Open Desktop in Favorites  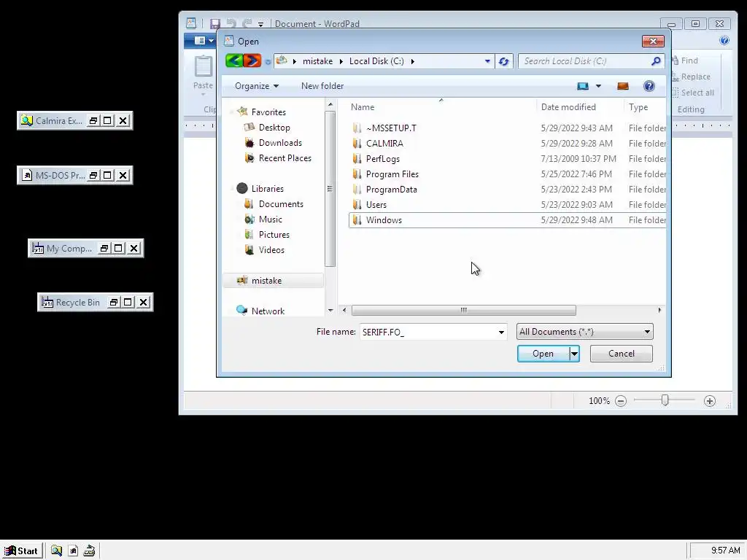[x=274, y=128]
